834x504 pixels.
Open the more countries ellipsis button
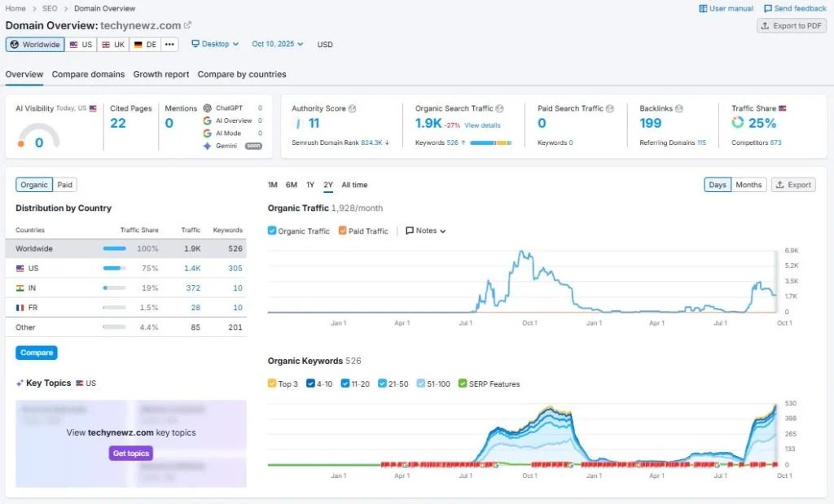pyautogui.click(x=169, y=44)
